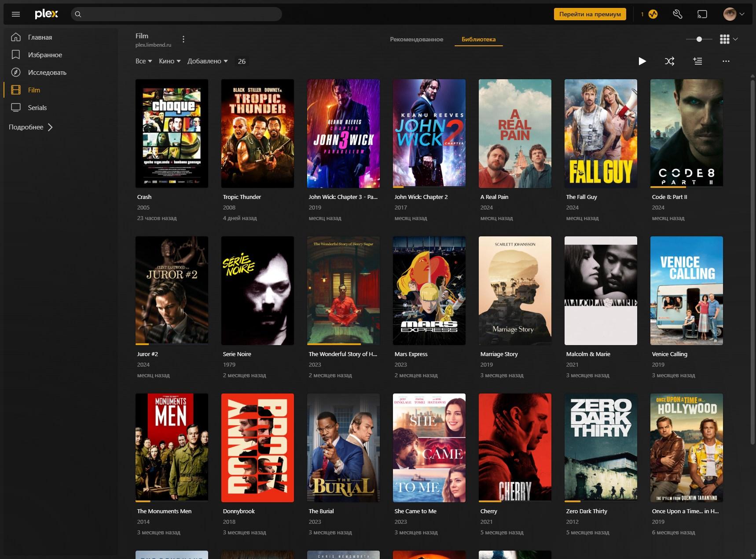Open The Fall Guy poster

[601, 133]
